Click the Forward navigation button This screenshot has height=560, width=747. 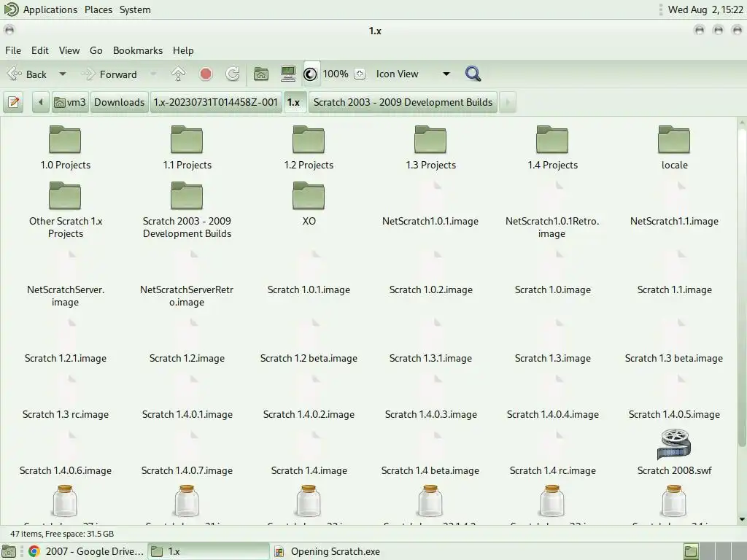click(109, 74)
